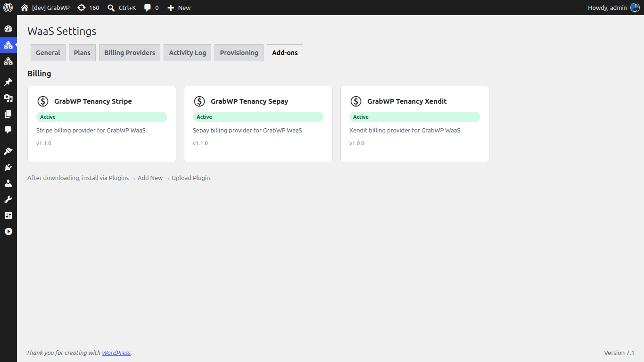Open the non-highlighted GrabWP sidebar icon
The height and width of the screenshot is (362, 644).
(x=8, y=61)
